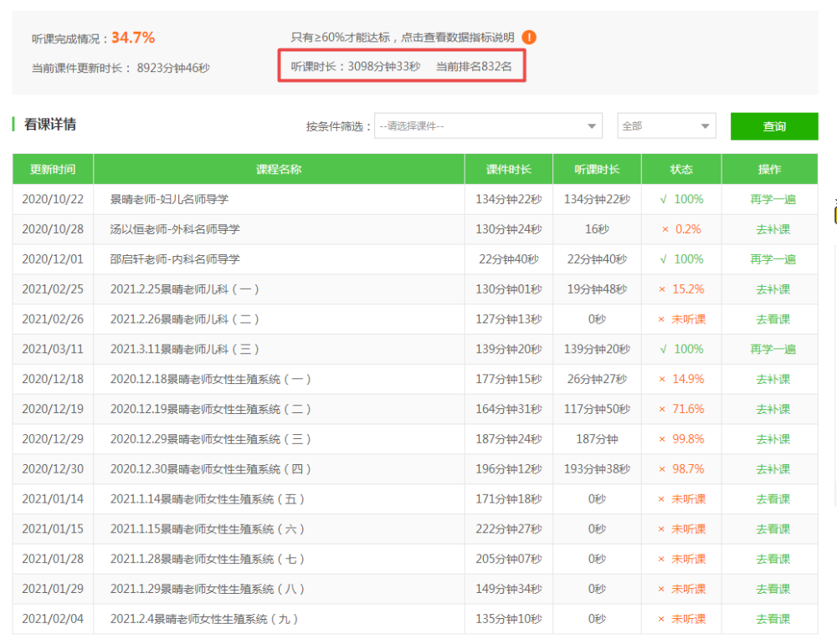Click the 课程名称 column header

tap(279, 169)
